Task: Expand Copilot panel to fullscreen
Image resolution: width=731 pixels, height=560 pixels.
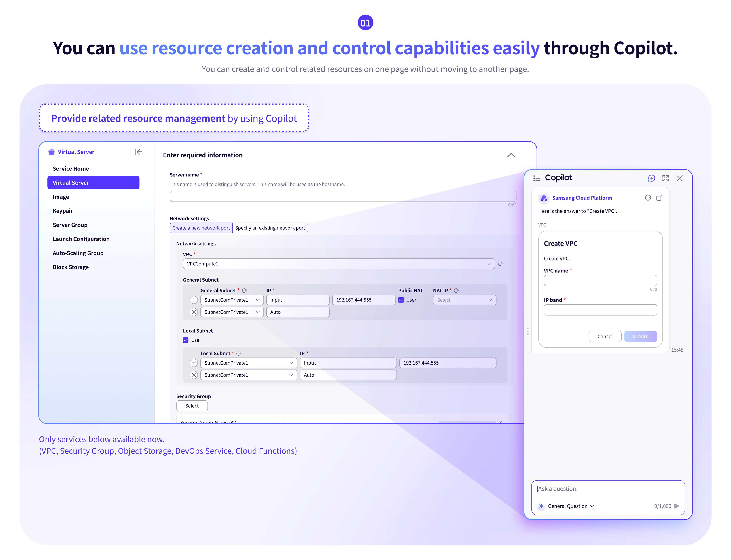Action: coord(665,178)
